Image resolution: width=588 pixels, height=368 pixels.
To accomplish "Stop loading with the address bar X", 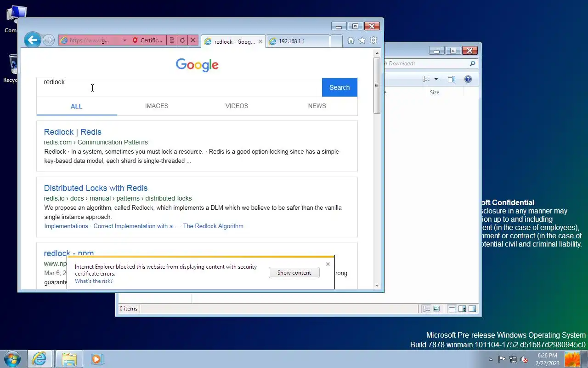I will tap(193, 40).
